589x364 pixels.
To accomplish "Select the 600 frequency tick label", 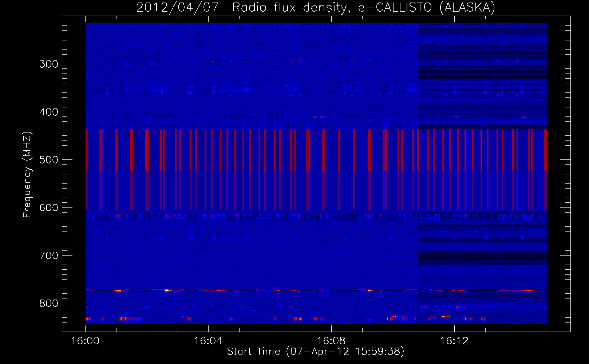I will click(49, 208).
